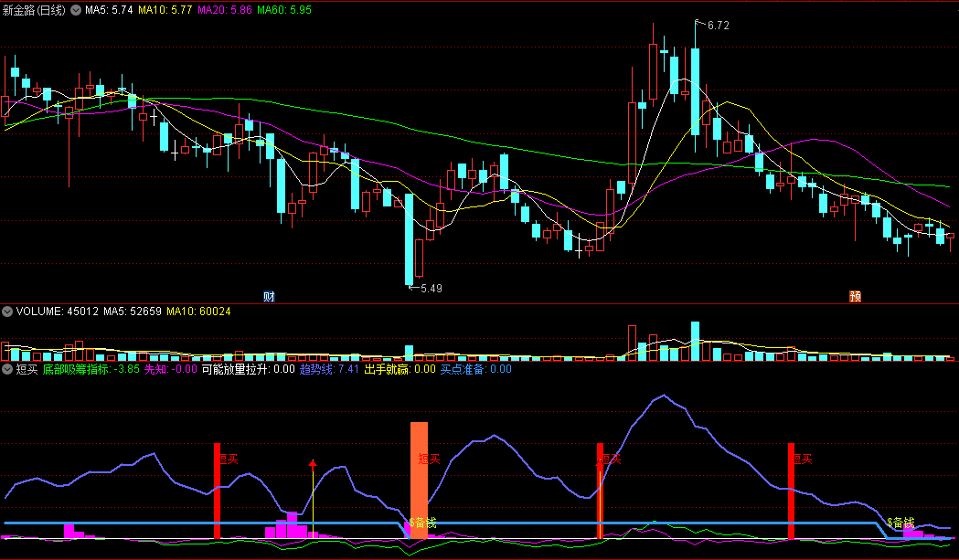Viewport: 959px width, 560px height.
Task: Select the MA60: 5.95 label
Action: click(284, 10)
